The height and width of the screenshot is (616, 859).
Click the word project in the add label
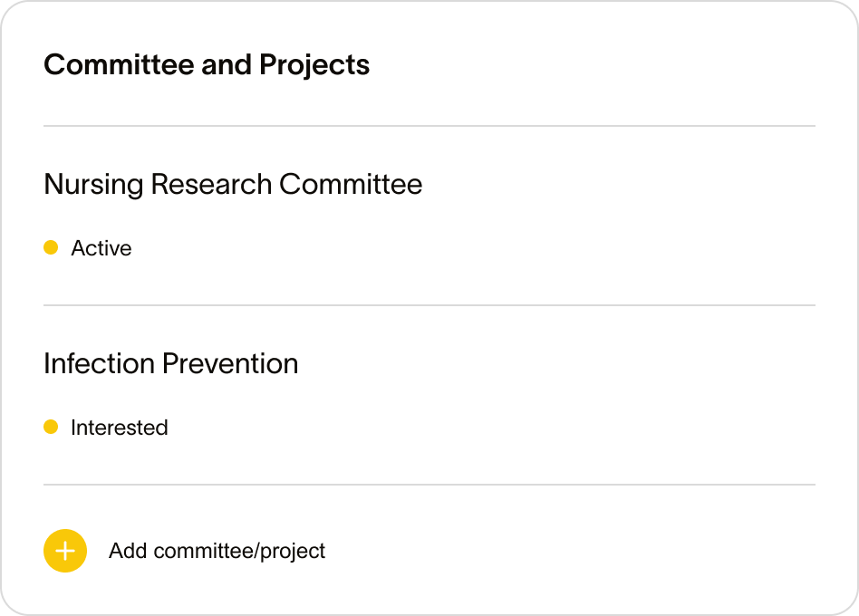[293, 552]
